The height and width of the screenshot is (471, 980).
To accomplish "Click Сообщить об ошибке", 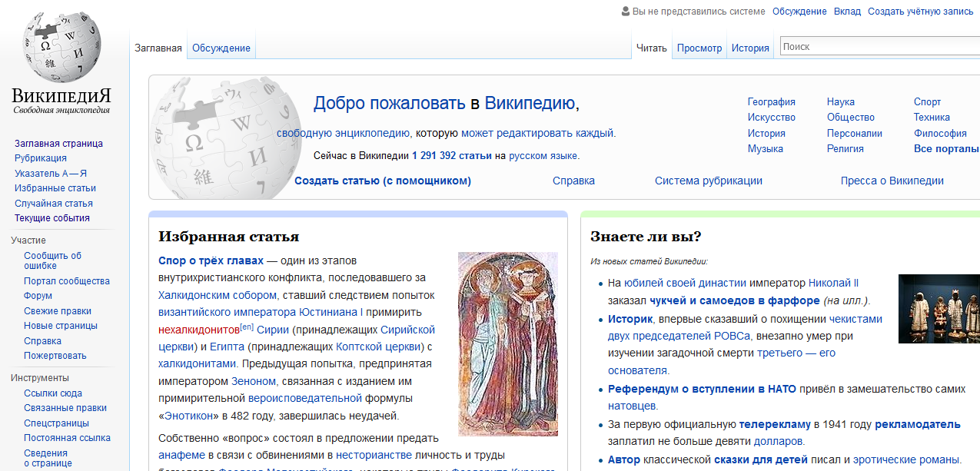I will click(x=52, y=260).
